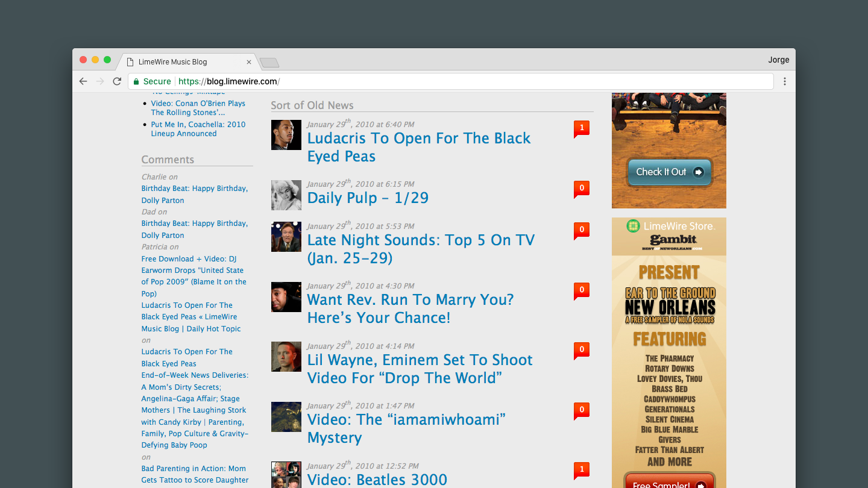Image resolution: width=868 pixels, height=488 pixels.
Task: Open a new tab with the new tab button
Action: click(x=269, y=63)
